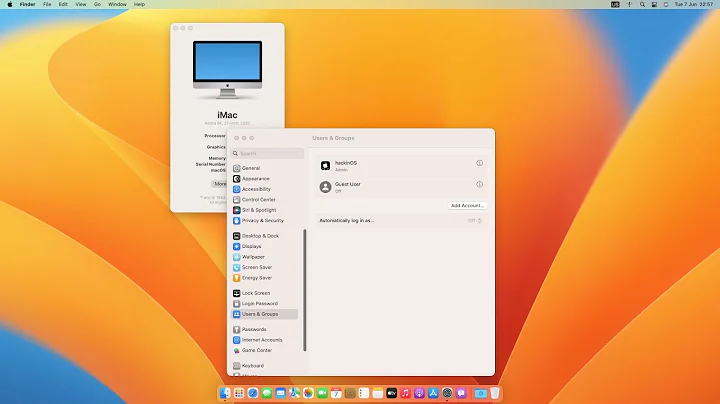Open the automatic login Off dropdown
This screenshot has height=404, width=720.
tap(475, 220)
